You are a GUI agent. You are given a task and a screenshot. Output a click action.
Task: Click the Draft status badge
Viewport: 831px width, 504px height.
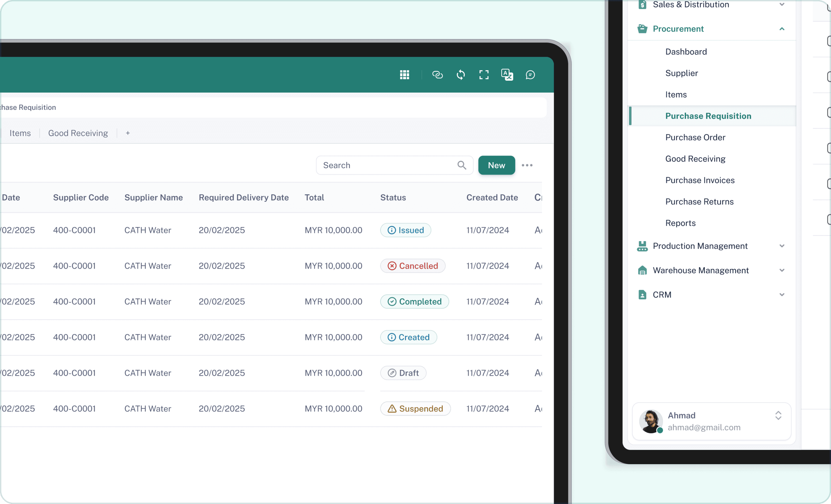403,373
